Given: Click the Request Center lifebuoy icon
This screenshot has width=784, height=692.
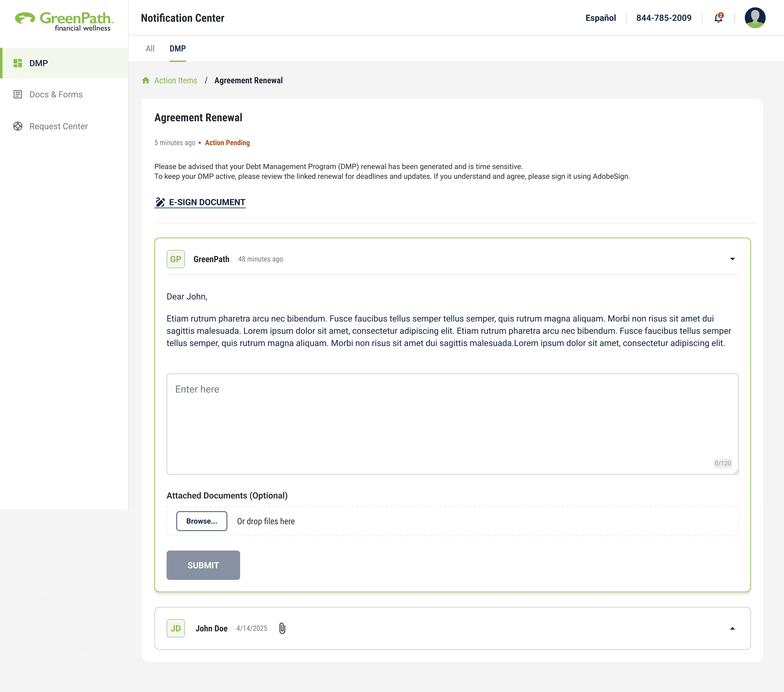Looking at the screenshot, I should click(x=18, y=126).
